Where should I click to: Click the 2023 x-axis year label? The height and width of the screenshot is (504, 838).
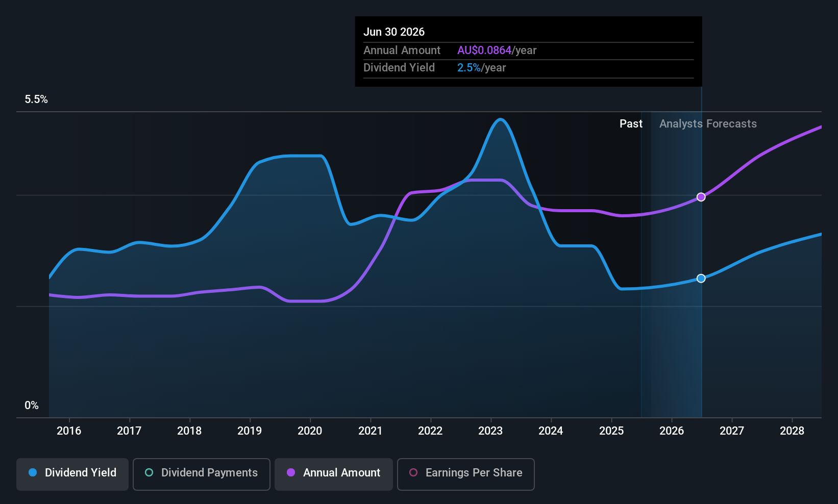pyautogui.click(x=490, y=431)
